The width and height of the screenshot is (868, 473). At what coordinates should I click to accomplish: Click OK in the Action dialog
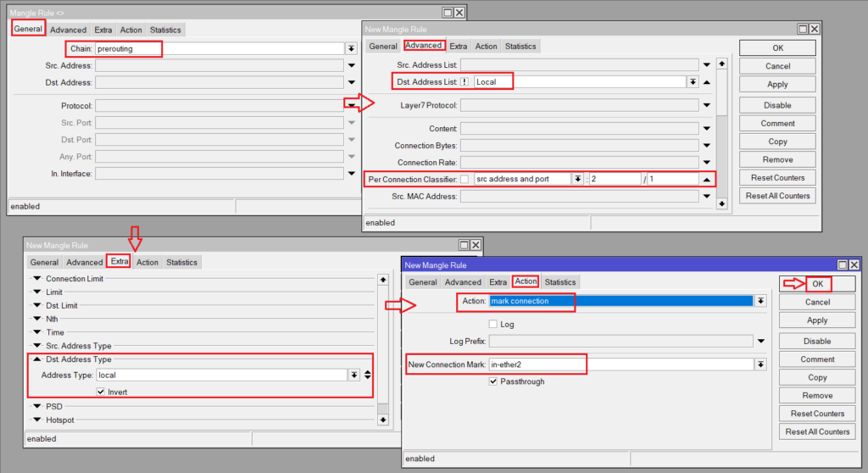click(x=817, y=284)
